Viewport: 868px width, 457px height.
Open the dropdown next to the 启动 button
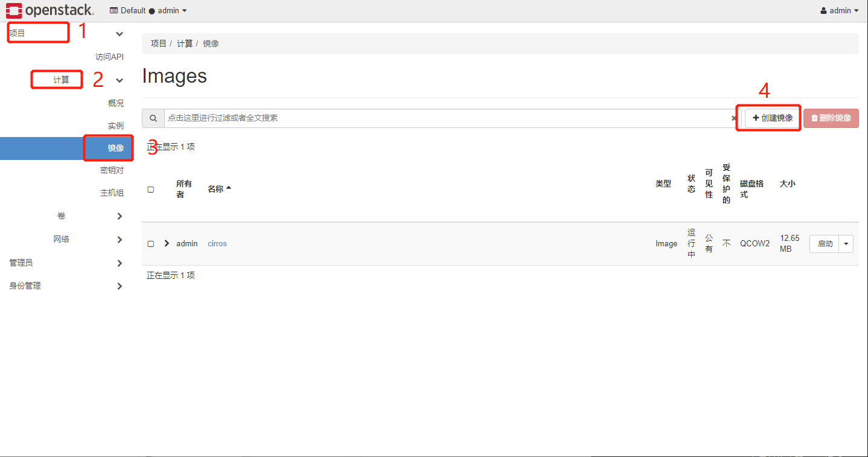click(x=846, y=243)
